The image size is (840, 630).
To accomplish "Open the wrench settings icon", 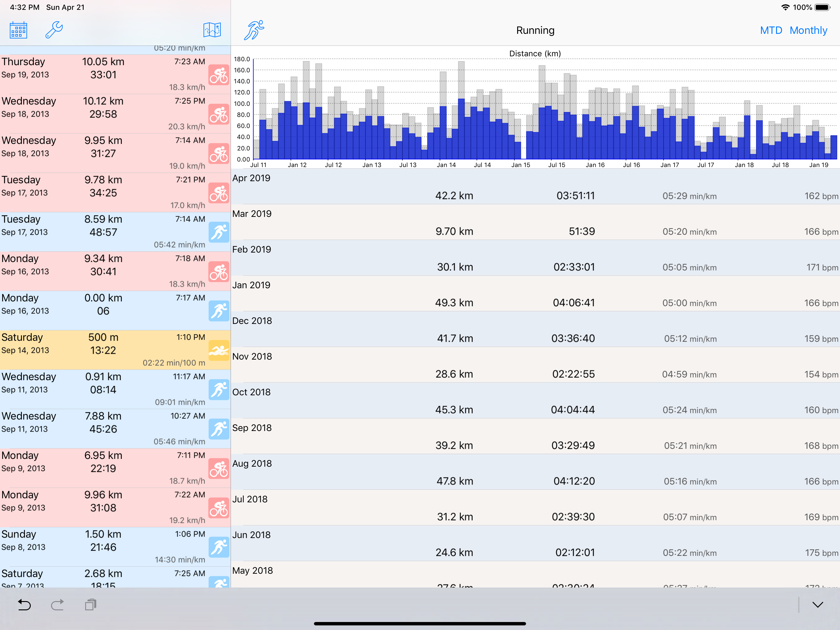I will tap(54, 30).
